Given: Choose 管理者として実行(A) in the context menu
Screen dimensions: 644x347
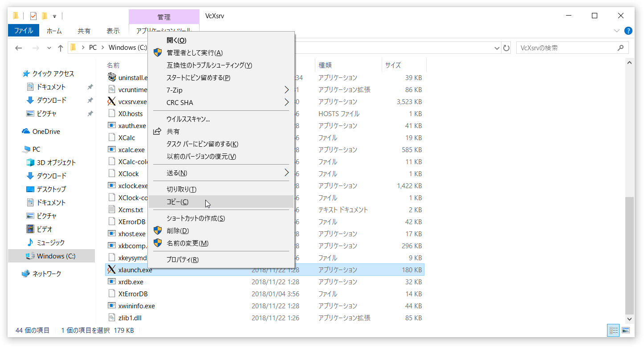Looking at the screenshot, I should click(x=221, y=52).
